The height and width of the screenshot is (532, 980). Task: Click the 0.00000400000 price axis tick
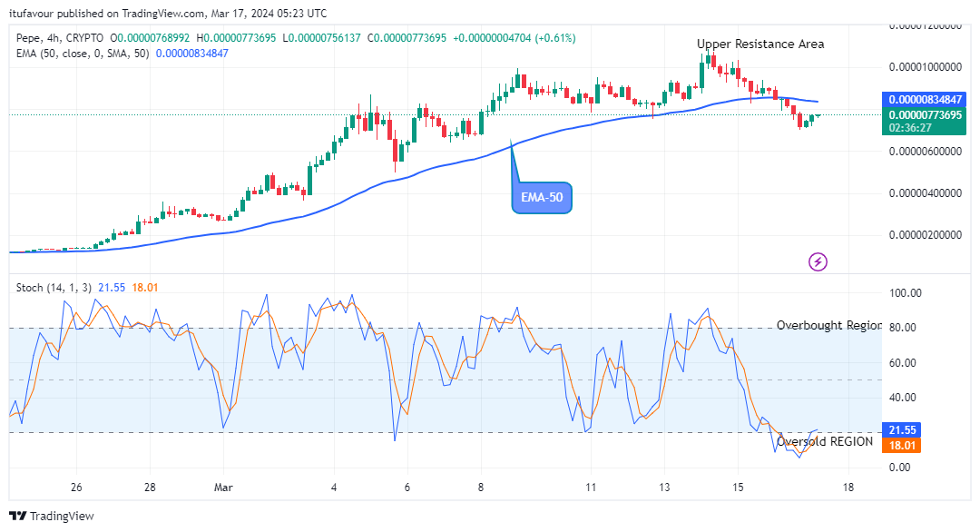[x=925, y=193]
